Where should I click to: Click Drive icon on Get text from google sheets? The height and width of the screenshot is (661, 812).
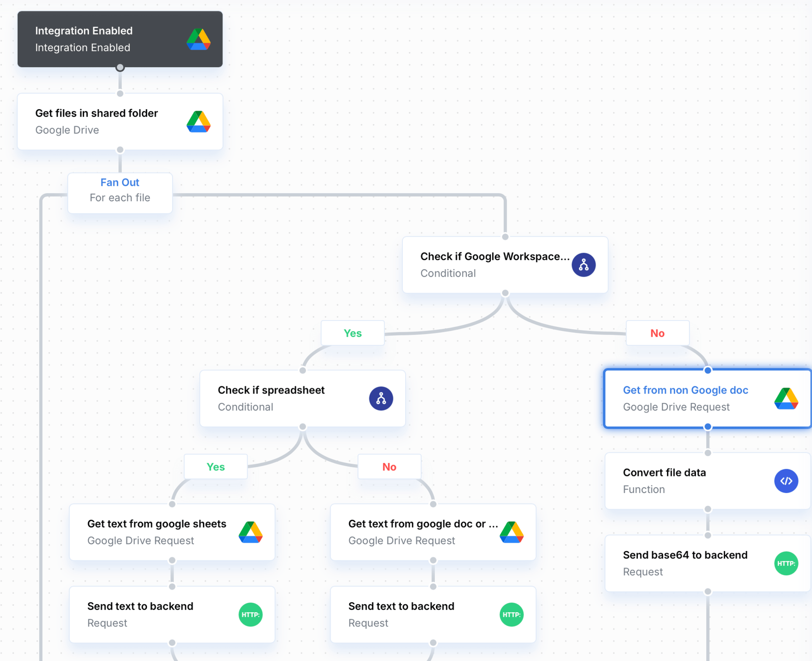[x=250, y=532]
